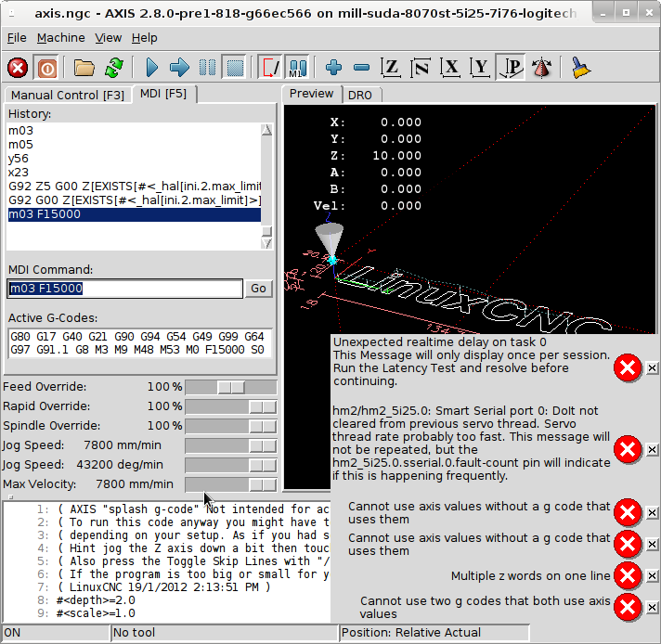Open the File menu
The image size is (661, 644).
pyautogui.click(x=17, y=38)
